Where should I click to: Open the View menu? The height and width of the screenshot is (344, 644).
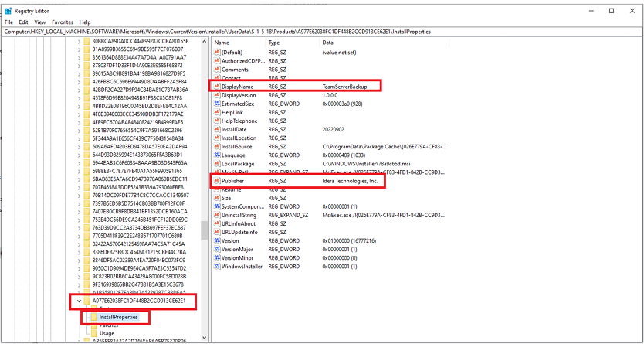pos(40,22)
